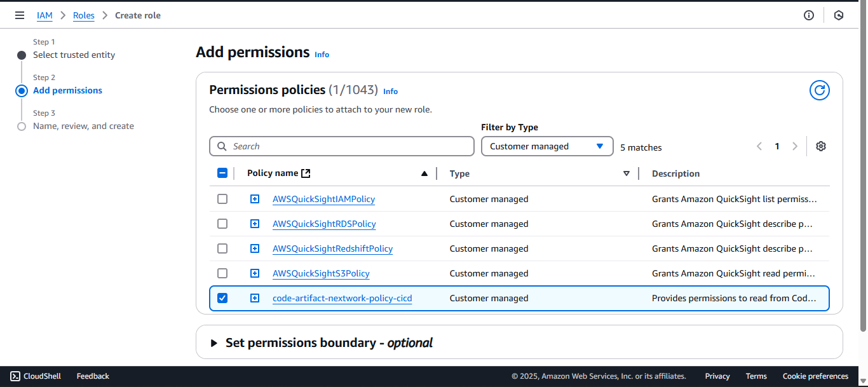Screen dimensions: 868x387
Task: Click Type cell of AWSQuickSightRedshiftPolicy row
Action: tap(489, 248)
